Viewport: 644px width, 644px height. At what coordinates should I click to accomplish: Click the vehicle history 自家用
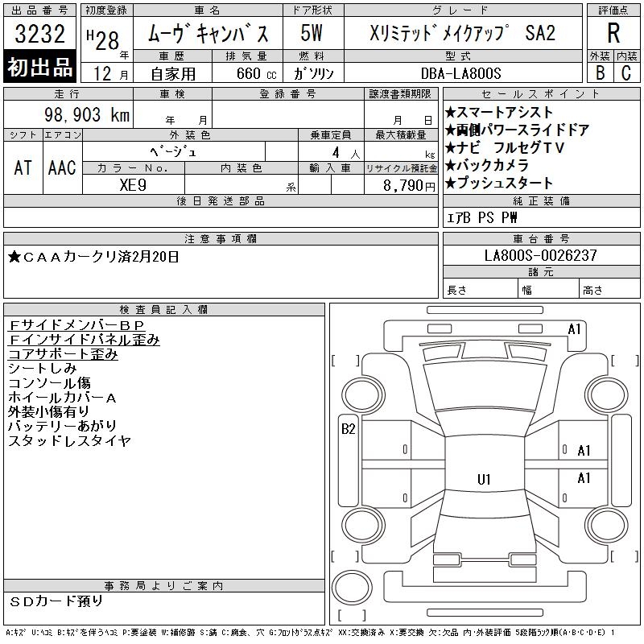click(x=173, y=74)
